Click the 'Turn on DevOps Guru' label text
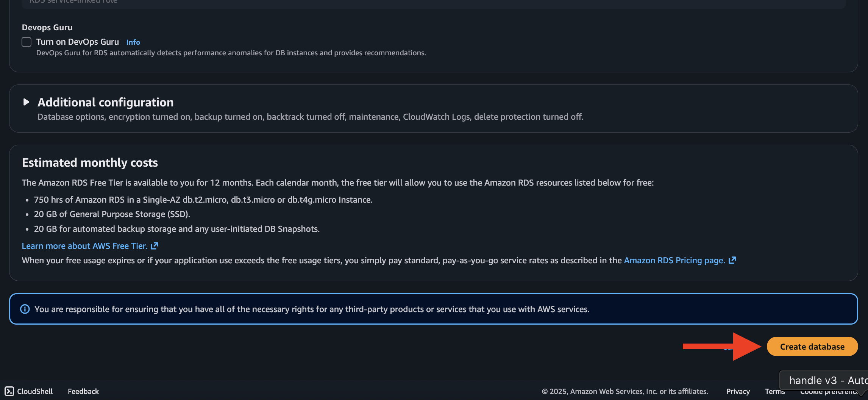The height and width of the screenshot is (400, 868). coord(77,42)
